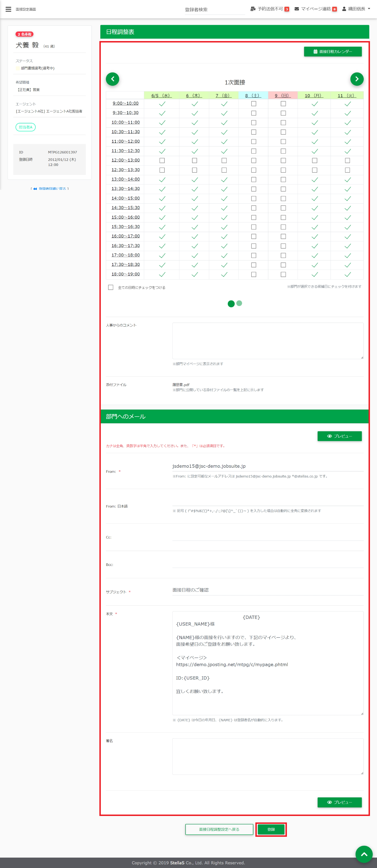Click the 予約送信不可 notification icon

[x=253, y=9]
